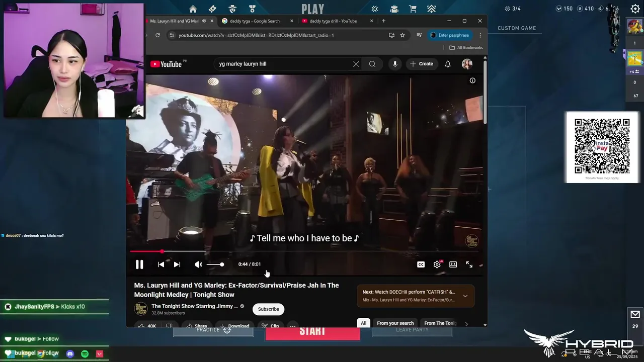The height and width of the screenshot is (362, 644).
Task: Click the page scrollbar in Chrome
Action: (485, 93)
